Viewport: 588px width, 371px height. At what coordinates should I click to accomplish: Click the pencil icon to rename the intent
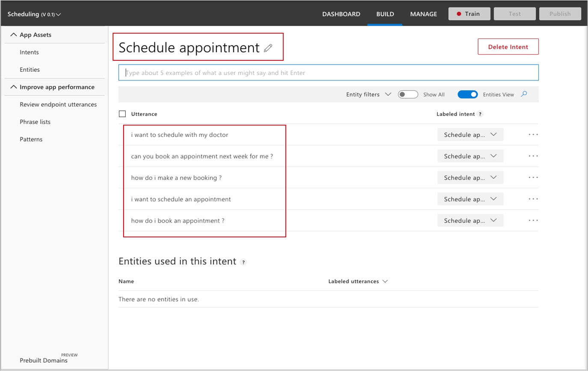(268, 48)
